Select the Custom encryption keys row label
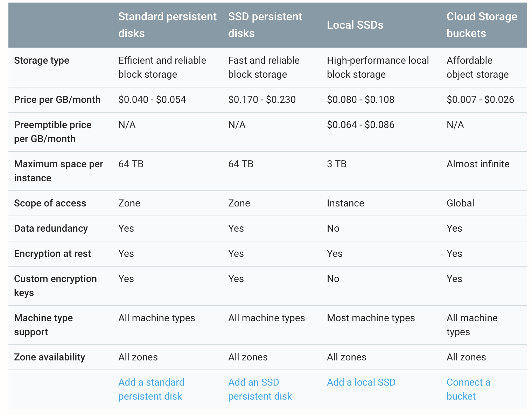 (x=55, y=286)
